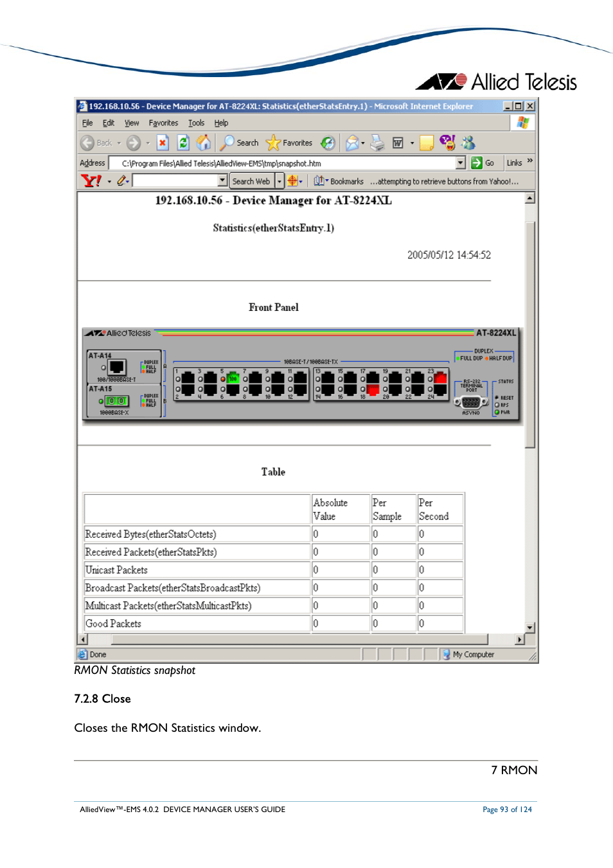Open the Favorites menu
Viewport: 613px width, 868px height.
pyautogui.click(x=163, y=123)
